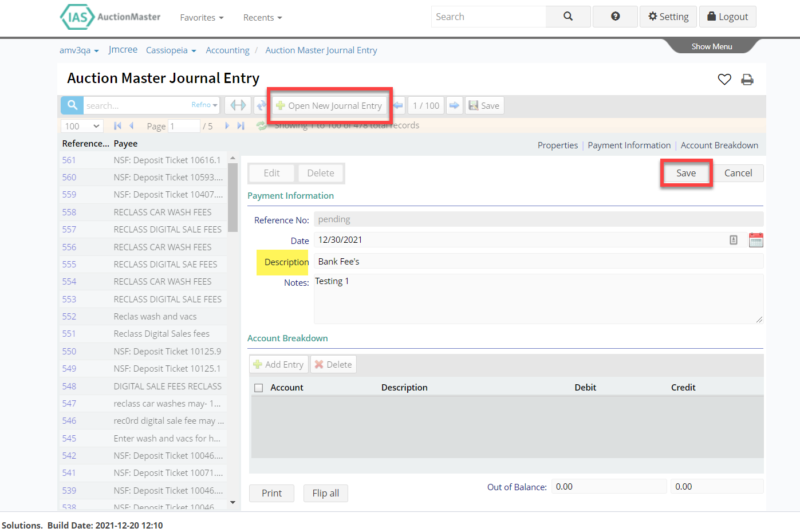Click Delete button beside Edit

pyautogui.click(x=321, y=173)
